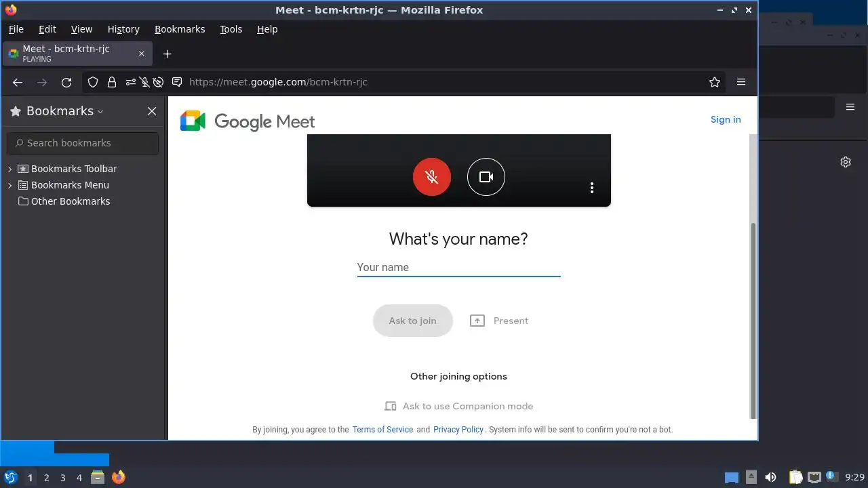Image resolution: width=868 pixels, height=488 pixels.
Task: Click Sign in link
Action: [726, 119]
